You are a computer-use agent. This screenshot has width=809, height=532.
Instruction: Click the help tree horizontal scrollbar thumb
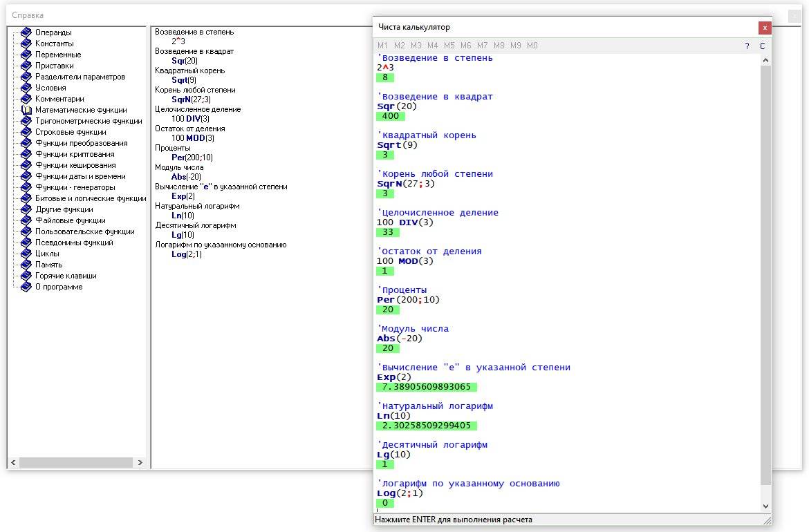click(76, 462)
